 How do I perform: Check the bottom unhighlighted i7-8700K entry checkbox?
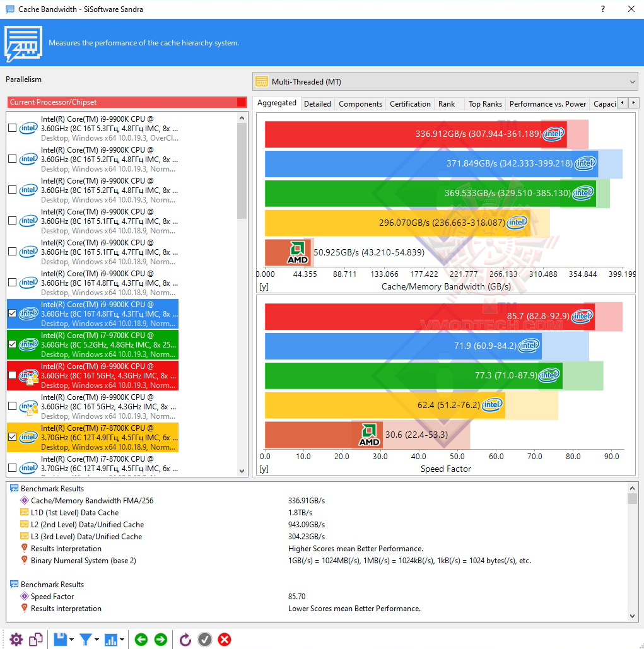13,468
